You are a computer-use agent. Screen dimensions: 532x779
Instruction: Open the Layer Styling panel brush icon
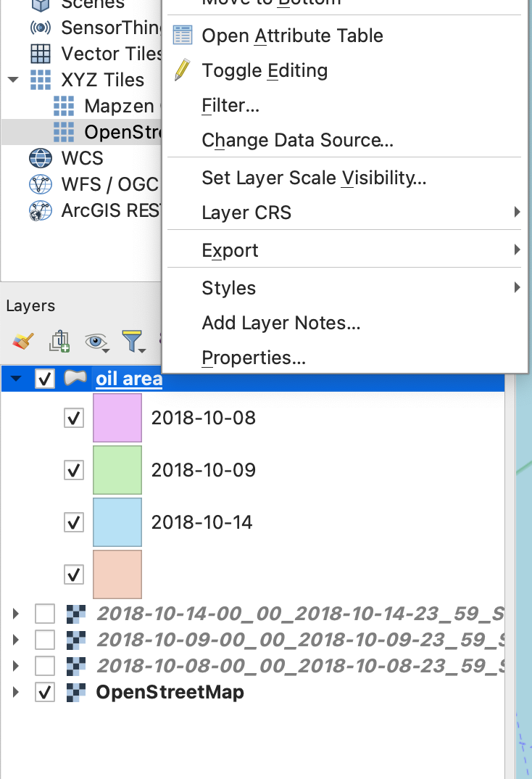23,341
